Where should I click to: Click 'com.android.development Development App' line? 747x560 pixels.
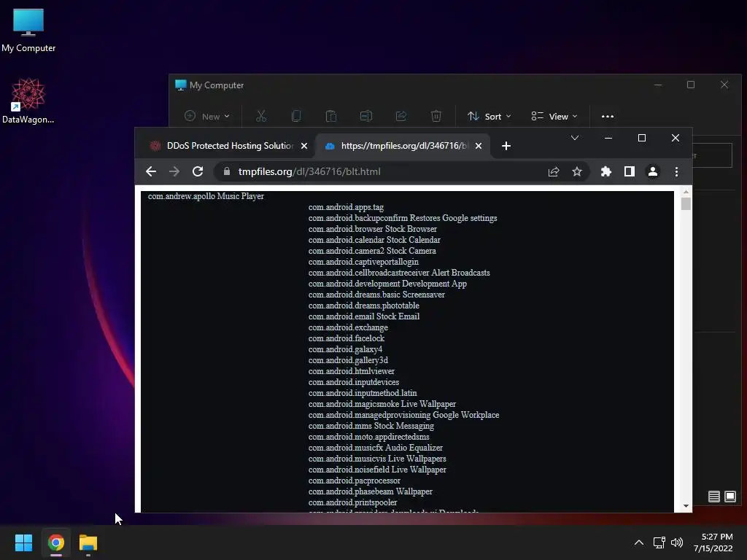388,284
